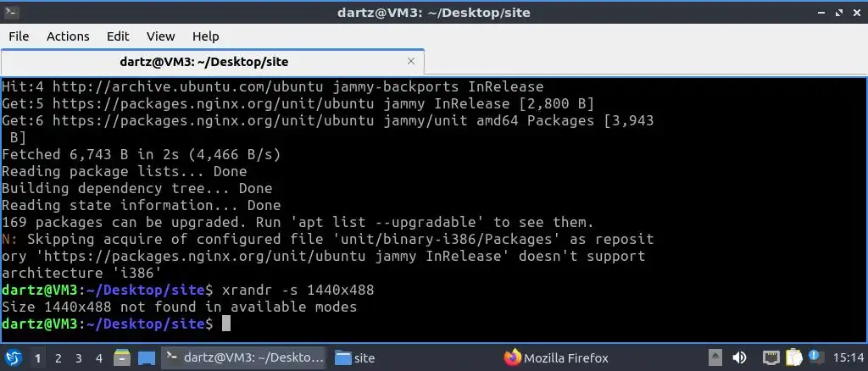Image resolution: width=868 pixels, height=371 pixels.
Task: Open the Actions menu
Action: pos(68,36)
